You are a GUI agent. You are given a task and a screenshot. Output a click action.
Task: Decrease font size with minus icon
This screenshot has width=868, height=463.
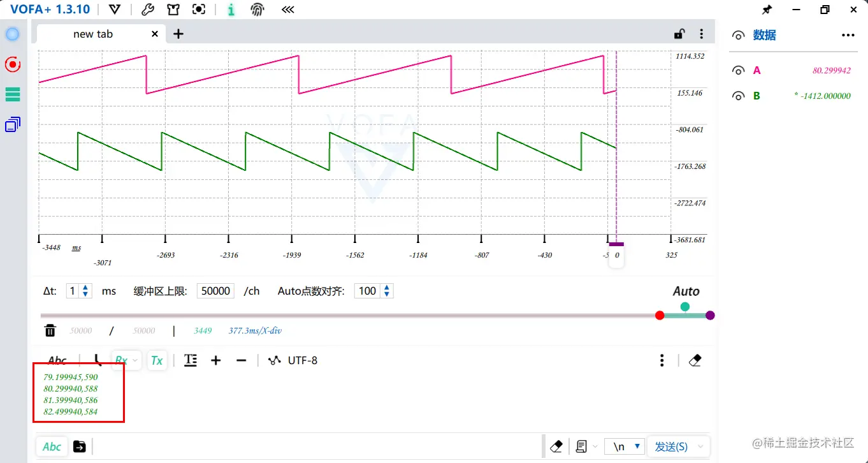[x=241, y=360]
